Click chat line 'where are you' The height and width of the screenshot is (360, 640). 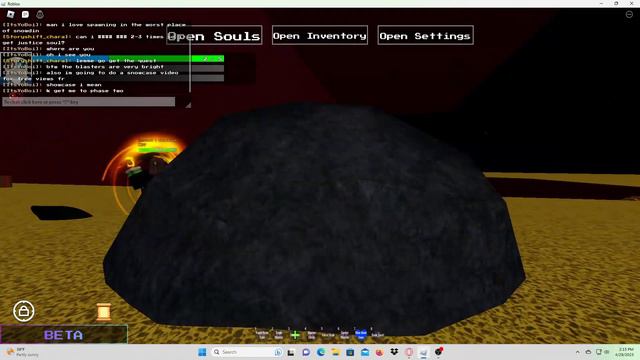click(70, 49)
